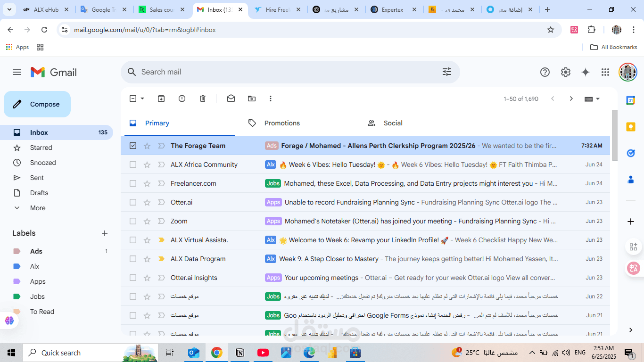Screen dimensions: 644x362
Task: Star the Zoom email
Action: click(147, 221)
